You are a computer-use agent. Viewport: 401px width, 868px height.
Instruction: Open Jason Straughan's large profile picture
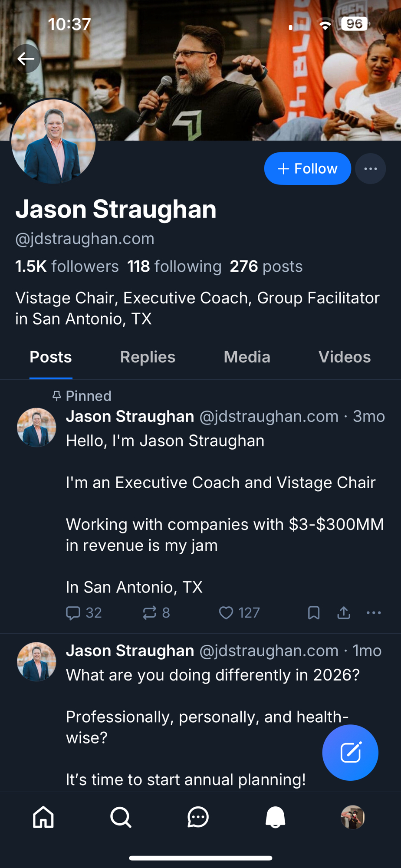(53, 141)
